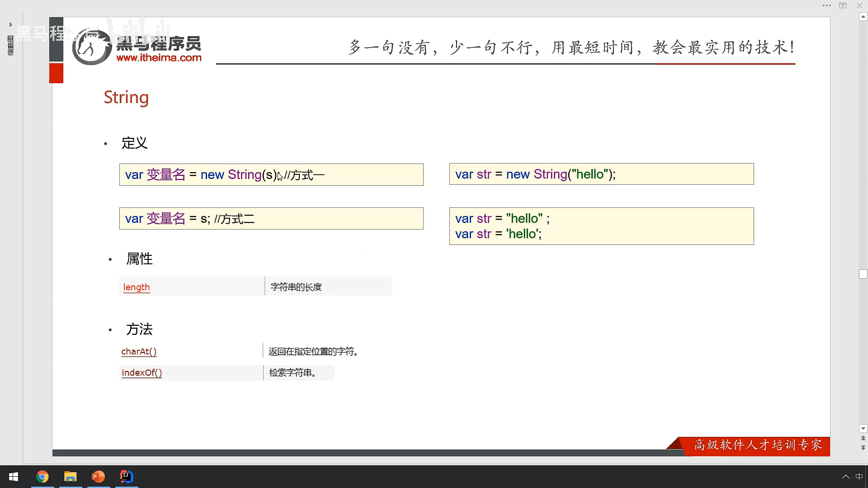Toggle the Chinese input method indicator
The image size is (868, 488).
[x=859, y=477]
